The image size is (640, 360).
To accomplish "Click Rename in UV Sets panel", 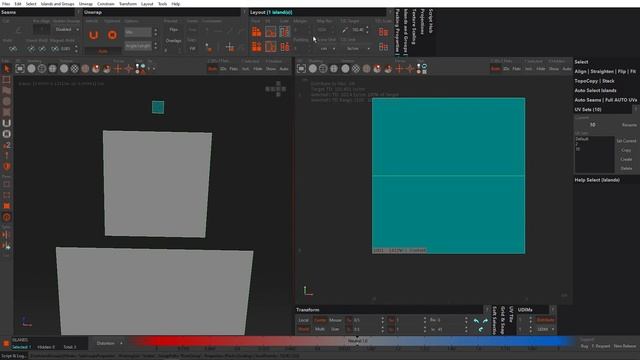I will pos(629,125).
